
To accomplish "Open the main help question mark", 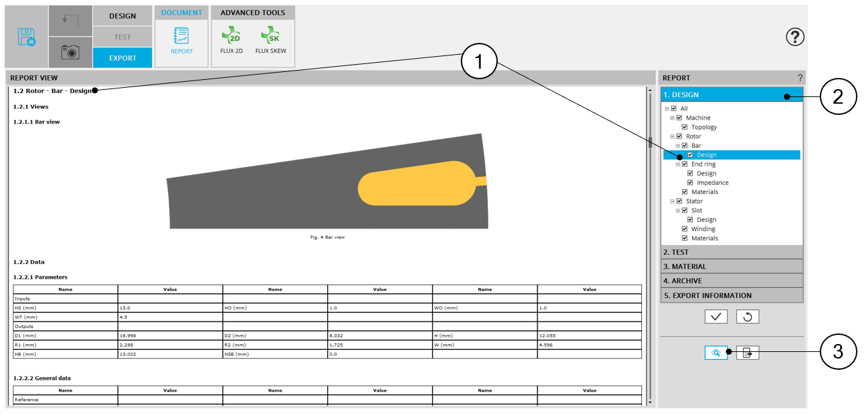I will (x=795, y=38).
